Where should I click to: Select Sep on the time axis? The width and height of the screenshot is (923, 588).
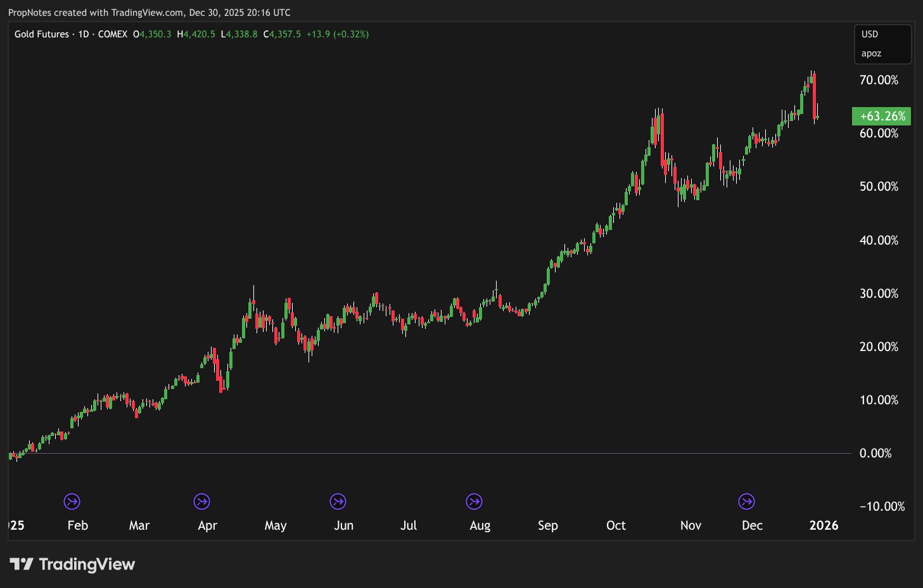tap(548, 525)
